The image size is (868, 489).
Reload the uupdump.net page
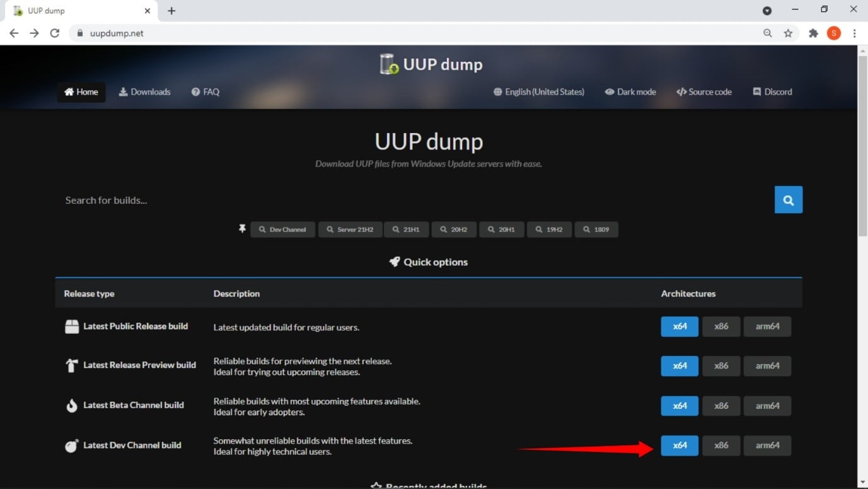point(55,33)
